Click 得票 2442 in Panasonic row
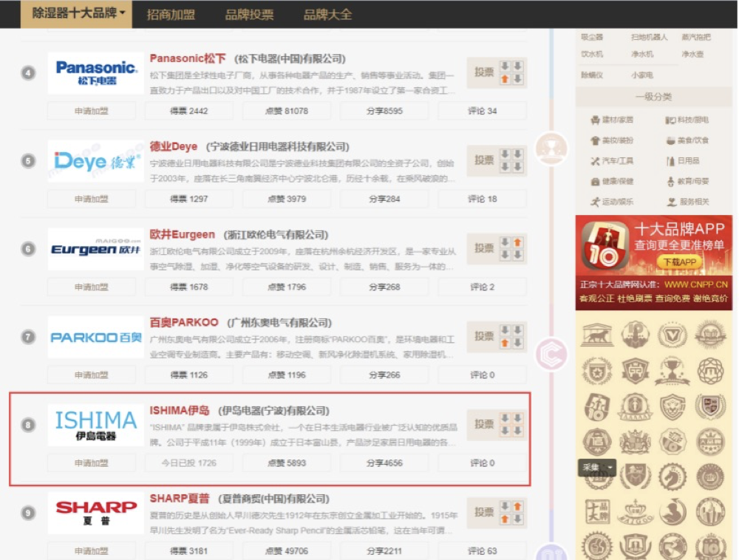Viewport: 739px width, 560px height. coord(189,111)
